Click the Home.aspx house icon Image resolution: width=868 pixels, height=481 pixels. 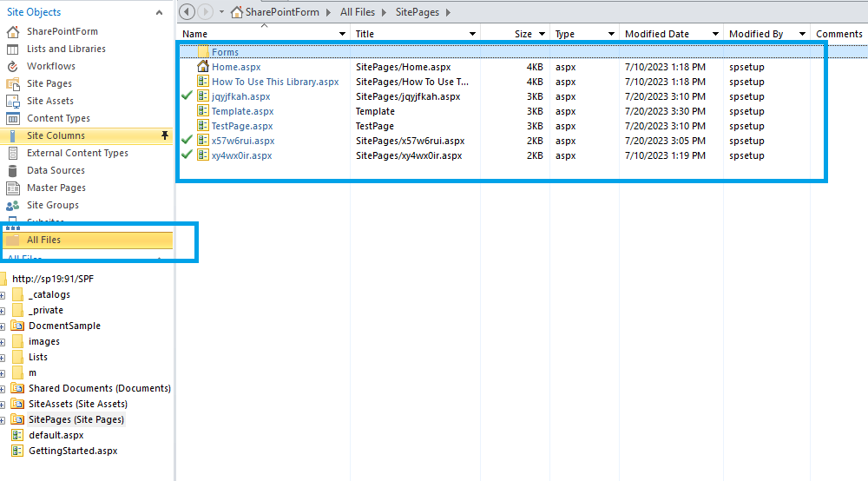[203, 67]
